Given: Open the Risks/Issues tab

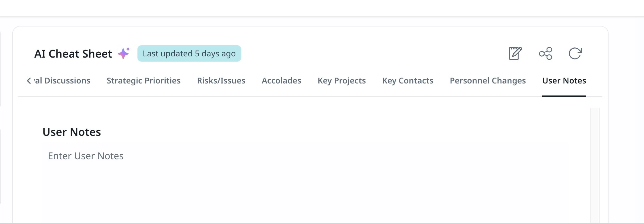Looking at the screenshot, I should pos(221,81).
